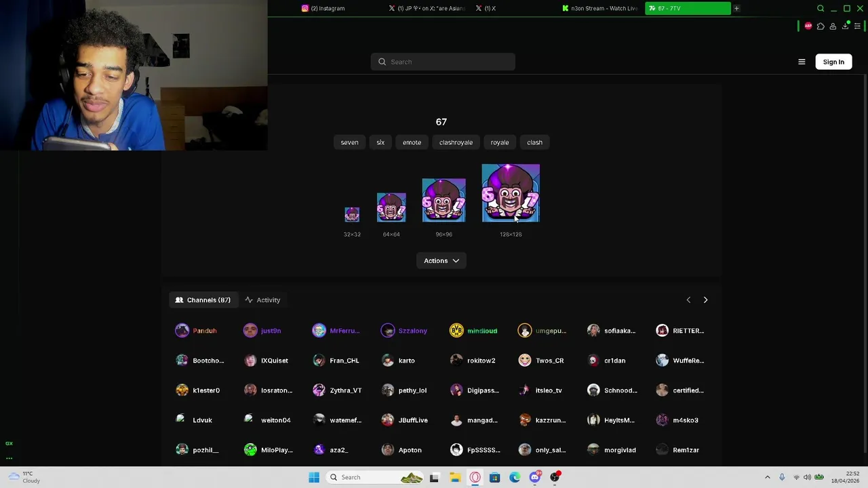Image resolution: width=868 pixels, height=488 pixels.
Task: Select the 'seven' tag
Action: click(x=349, y=142)
